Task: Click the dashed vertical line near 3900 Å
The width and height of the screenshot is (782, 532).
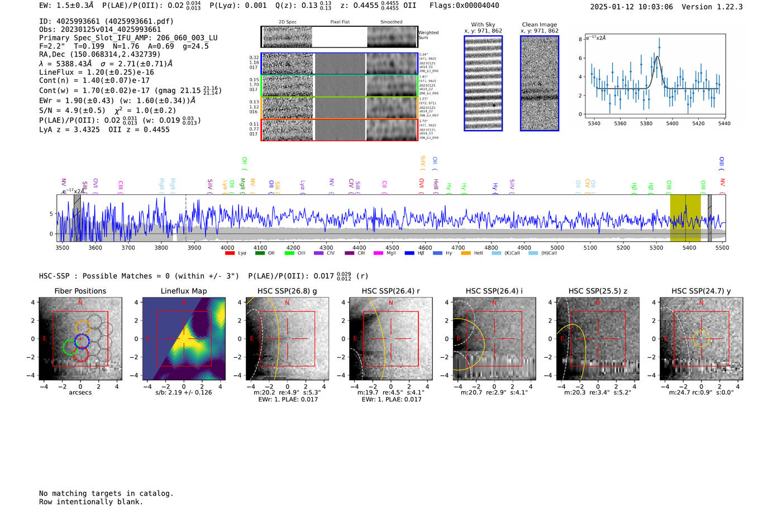Action: pyautogui.click(x=186, y=218)
